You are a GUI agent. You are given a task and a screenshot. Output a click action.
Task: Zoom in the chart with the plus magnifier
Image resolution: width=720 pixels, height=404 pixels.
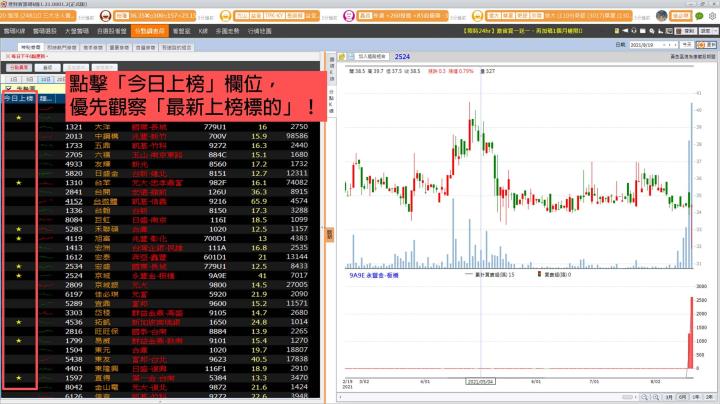(656, 397)
